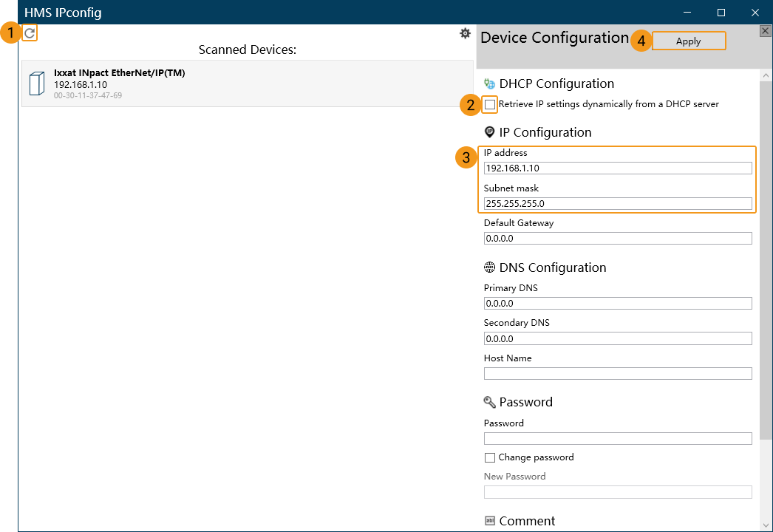Click the Subnet mask input field

point(617,204)
